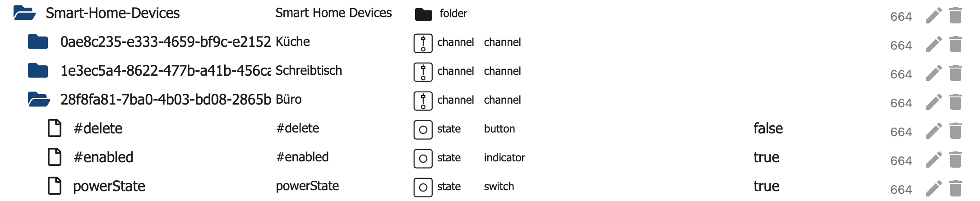The image size is (980, 201).
Task: Collapse the Smart-Home-Devices folder
Action: tap(24, 13)
